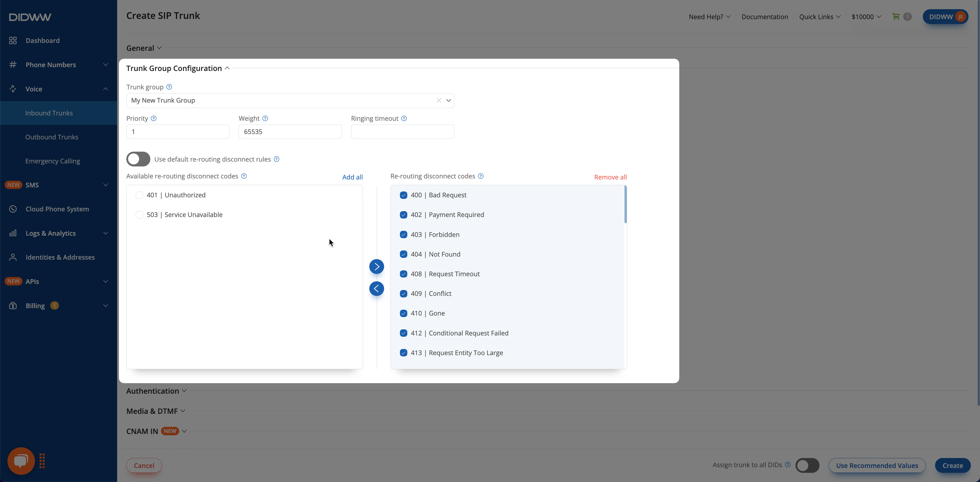
Task: Collapse Trunk Group Configuration section
Action: (x=178, y=68)
